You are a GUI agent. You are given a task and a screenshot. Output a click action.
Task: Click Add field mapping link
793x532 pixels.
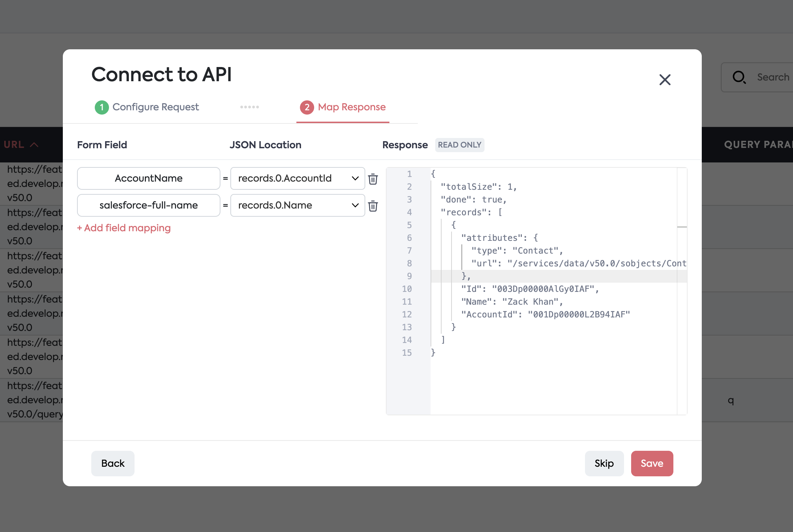[124, 228]
